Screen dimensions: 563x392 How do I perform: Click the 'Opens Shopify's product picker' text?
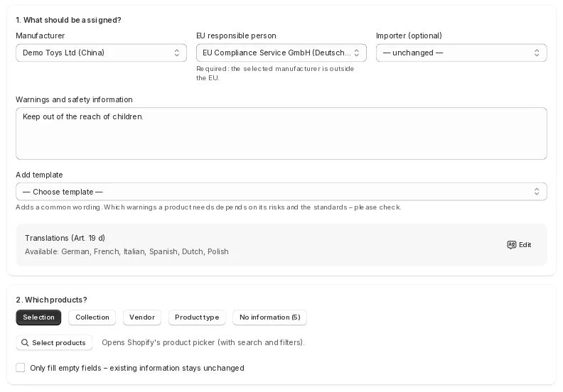coord(203,342)
